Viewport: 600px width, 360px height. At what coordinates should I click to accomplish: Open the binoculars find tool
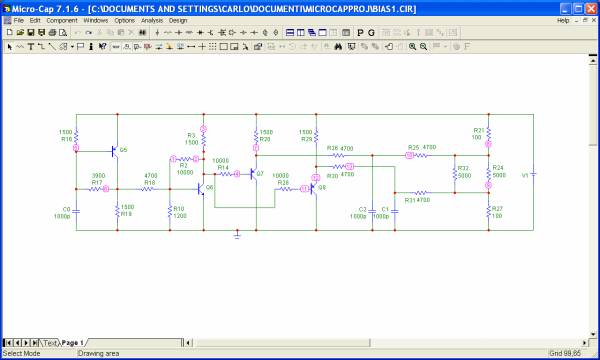[x=338, y=47]
